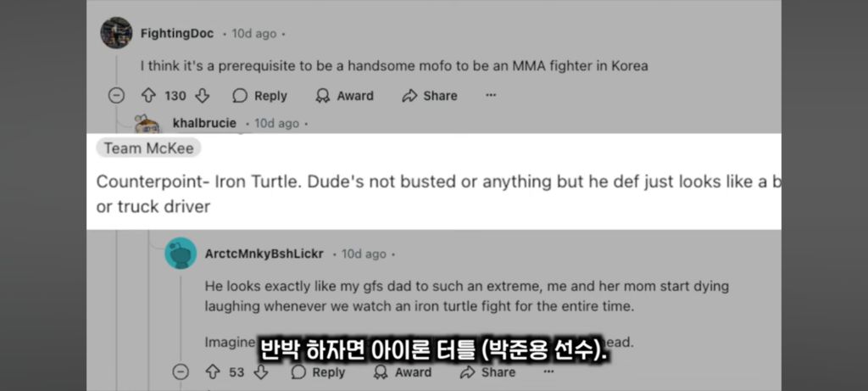
Task: Give Award to FightingDoc's comment
Action: (323, 96)
